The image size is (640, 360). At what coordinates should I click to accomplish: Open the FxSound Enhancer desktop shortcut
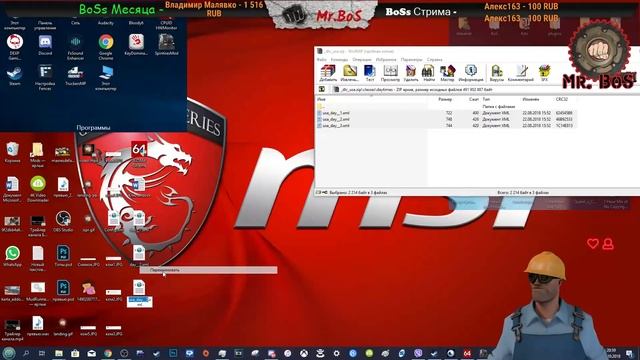click(x=75, y=47)
